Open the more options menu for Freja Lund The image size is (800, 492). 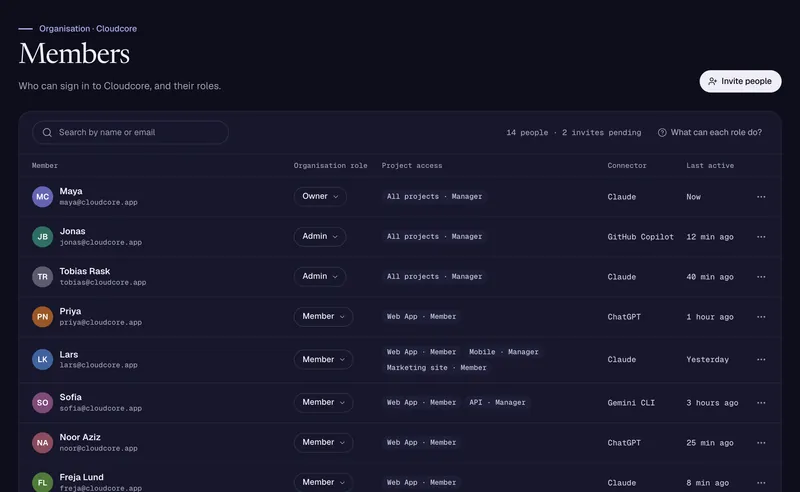[x=761, y=483]
